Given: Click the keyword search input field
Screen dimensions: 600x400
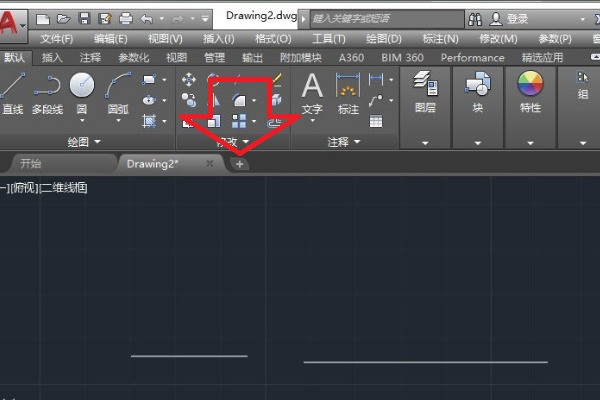Looking at the screenshot, I should (385, 18).
